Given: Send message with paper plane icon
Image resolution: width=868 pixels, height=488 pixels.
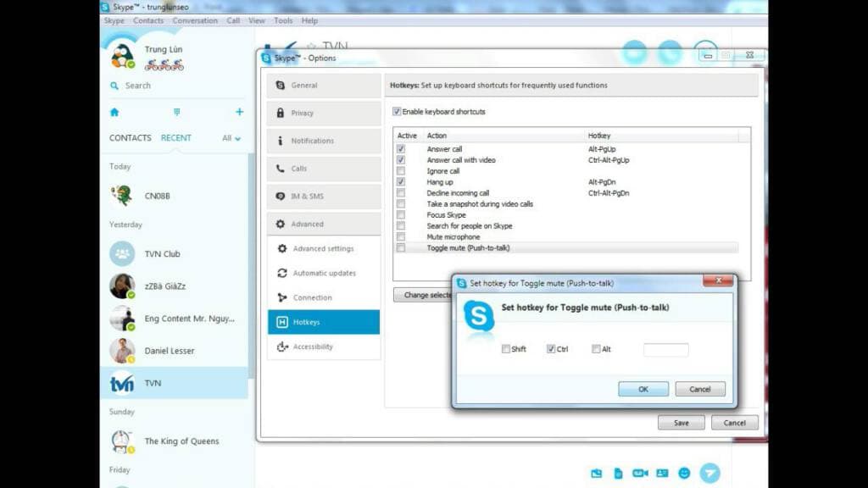Looking at the screenshot, I should 709,473.
